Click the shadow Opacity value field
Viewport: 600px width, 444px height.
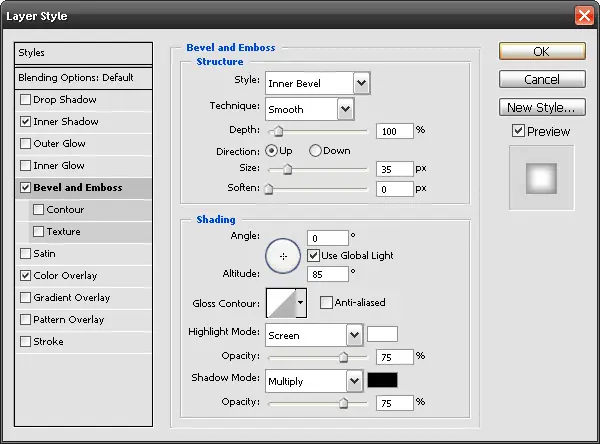pos(395,403)
